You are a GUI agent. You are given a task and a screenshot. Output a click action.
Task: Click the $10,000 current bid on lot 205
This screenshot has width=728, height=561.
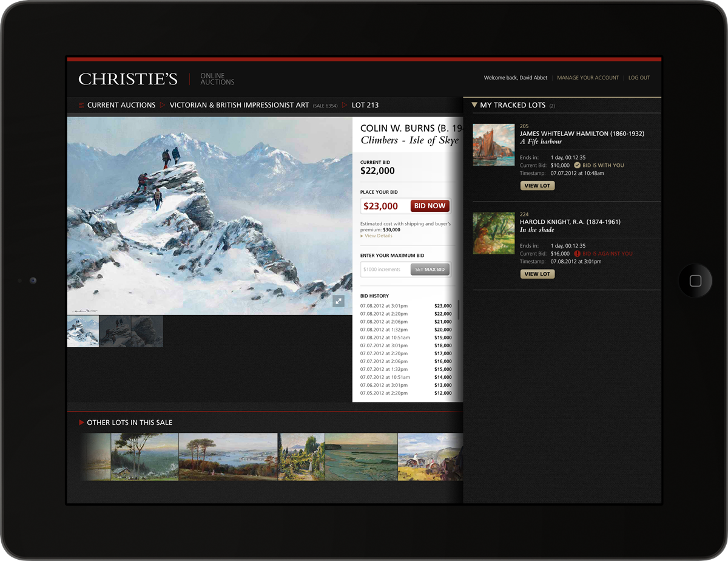pyautogui.click(x=560, y=165)
